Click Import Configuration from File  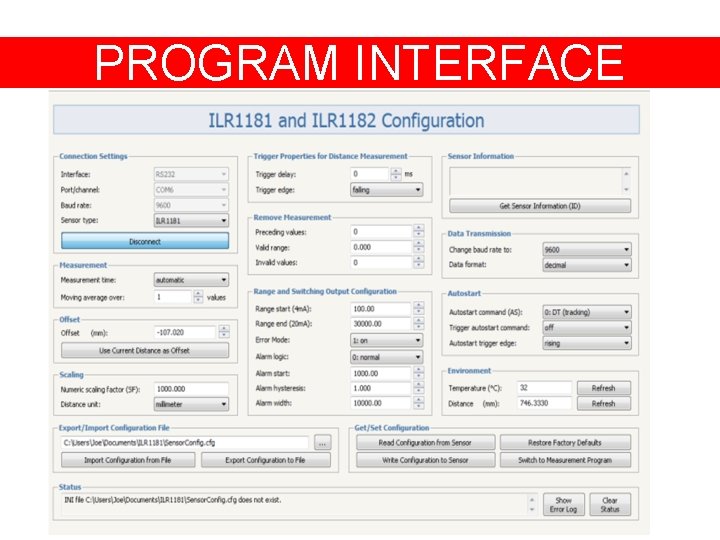[128, 460]
